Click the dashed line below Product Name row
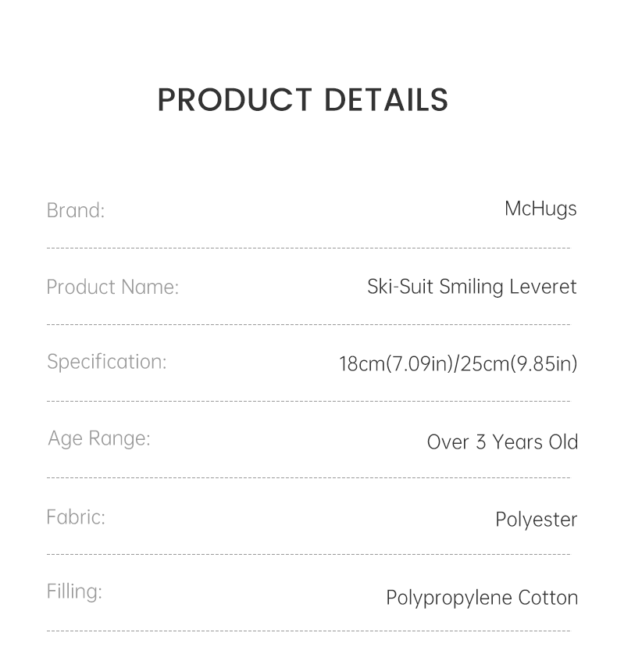Viewport: 617px width, 672px height. (308, 324)
